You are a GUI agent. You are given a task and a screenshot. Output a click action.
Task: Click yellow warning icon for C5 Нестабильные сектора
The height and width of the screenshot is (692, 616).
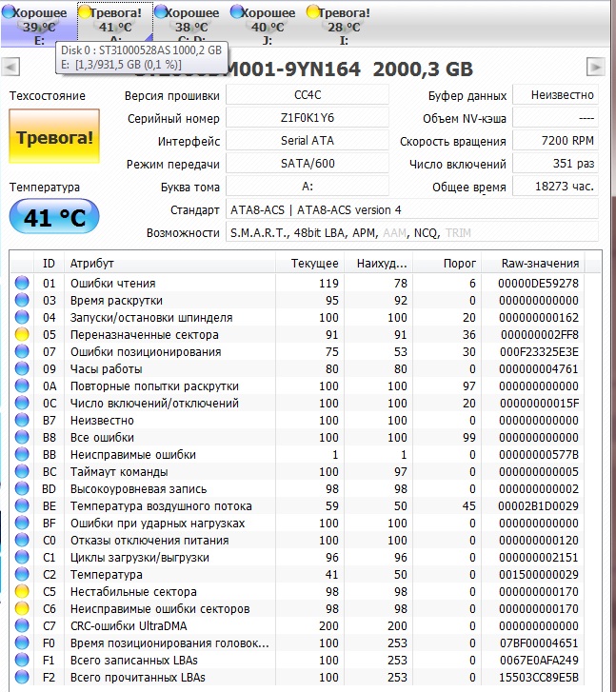pos(22,591)
